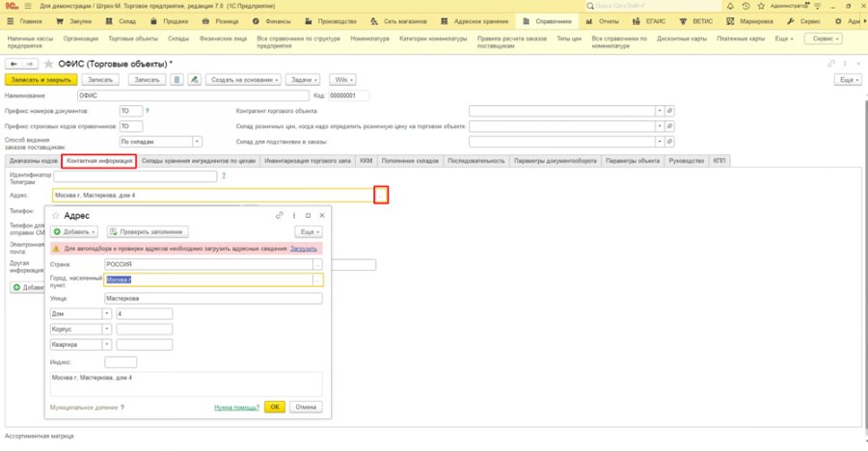Expand Способ ведения заказов dropdown
Image resolution: width=868 pixels, height=452 pixels.
(197, 142)
